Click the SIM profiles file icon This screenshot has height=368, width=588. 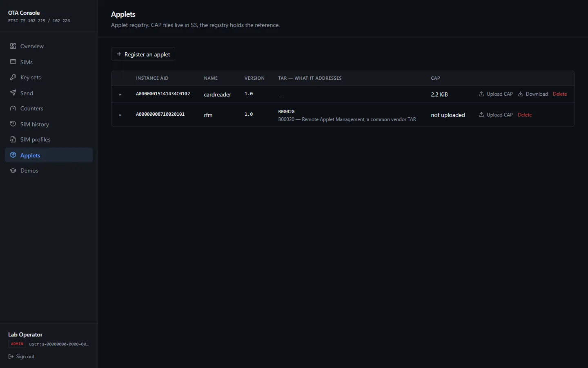(13, 139)
